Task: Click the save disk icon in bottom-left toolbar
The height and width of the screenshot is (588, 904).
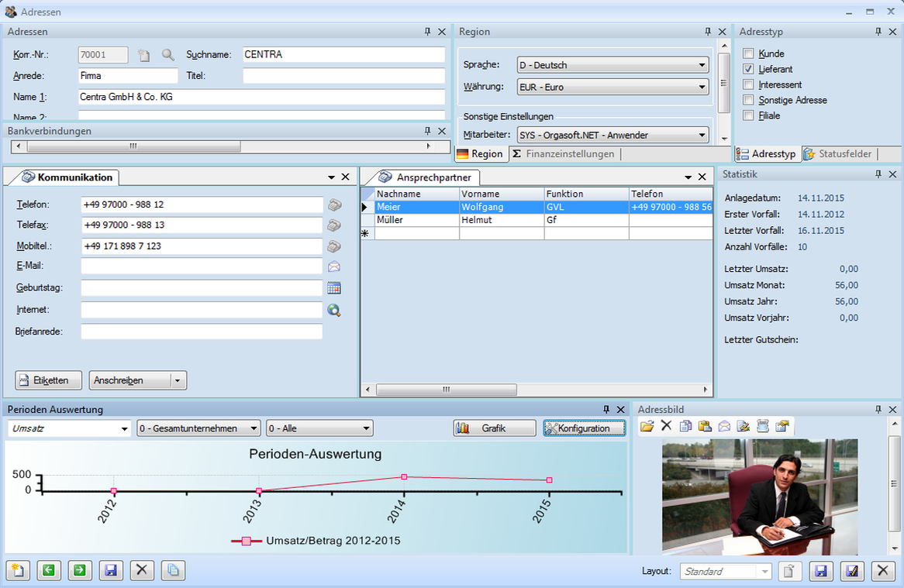Action: [110, 571]
